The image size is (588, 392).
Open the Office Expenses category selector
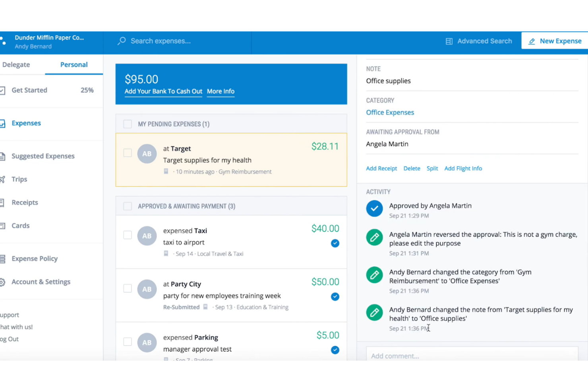click(390, 112)
